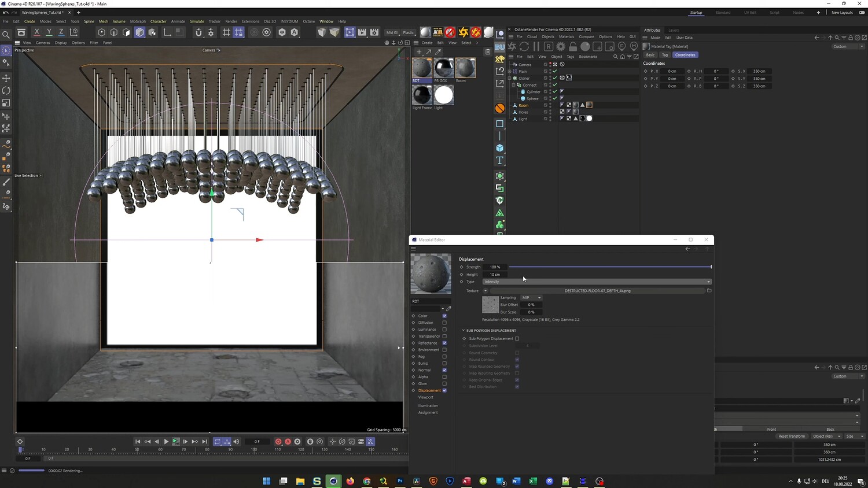This screenshot has height=488, width=868.
Task: Click the new material plus icon
Action: (419, 52)
